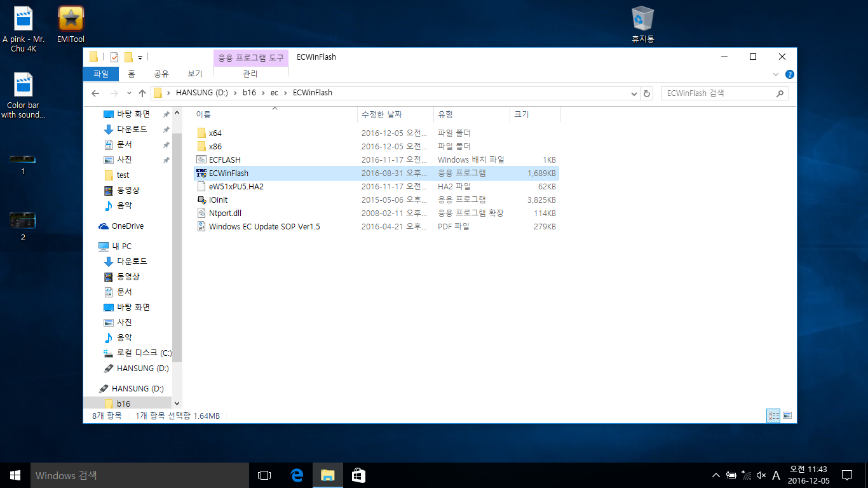Click the properties icon in quick access toolbar
This screenshot has height=488, width=868.
pyautogui.click(x=114, y=57)
